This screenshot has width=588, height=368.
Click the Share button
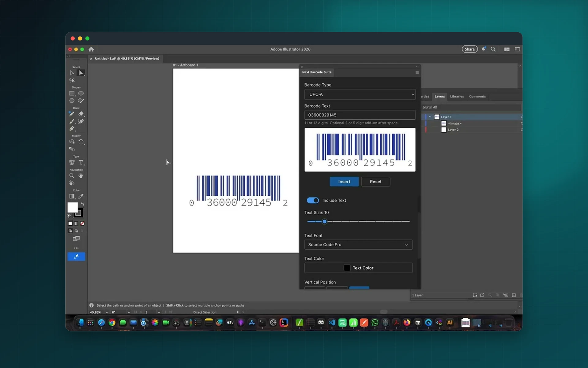[x=469, y=49]
